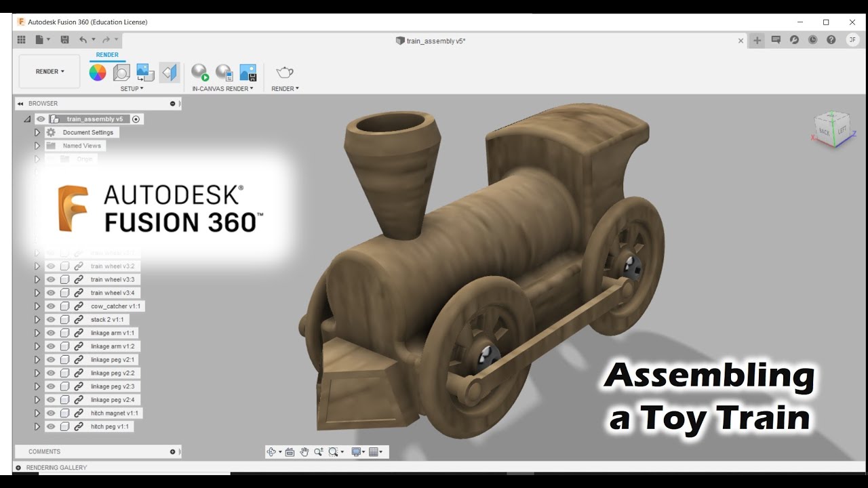Start In-Canvas Render
This screenshot has width=868, height=488.
pyautogui.click(x=200, y=73)
